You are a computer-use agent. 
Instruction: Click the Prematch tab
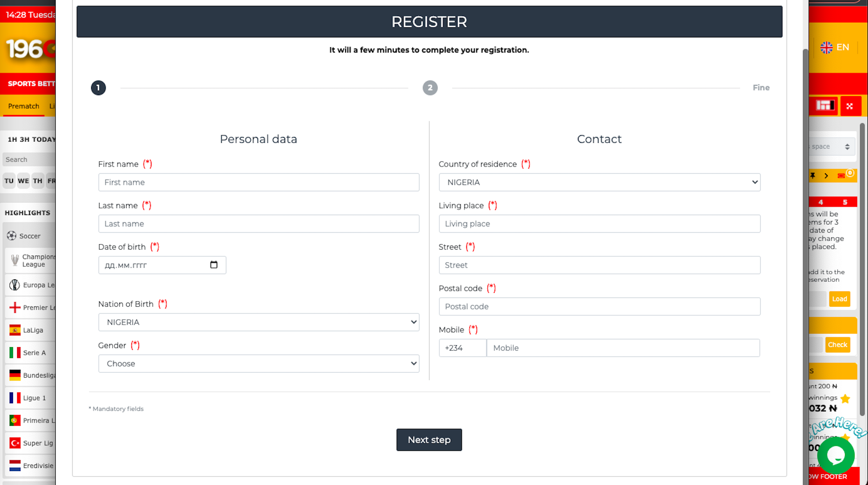coord(23,106)
